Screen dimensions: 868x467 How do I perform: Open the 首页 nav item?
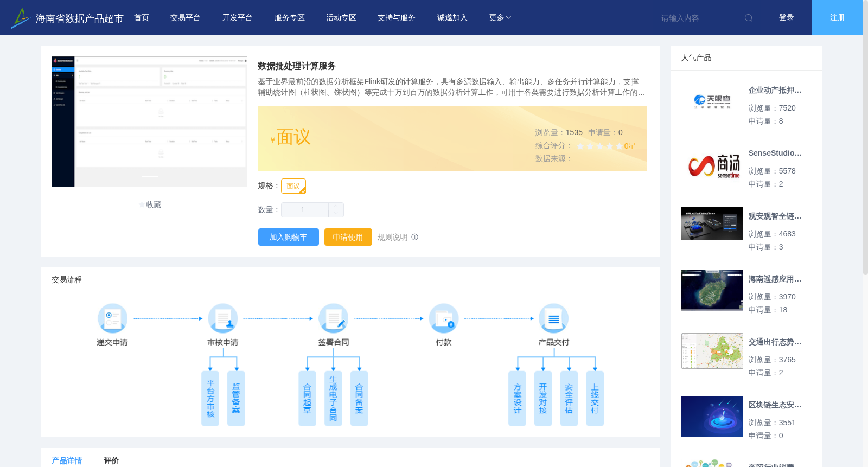pos(142,18)
